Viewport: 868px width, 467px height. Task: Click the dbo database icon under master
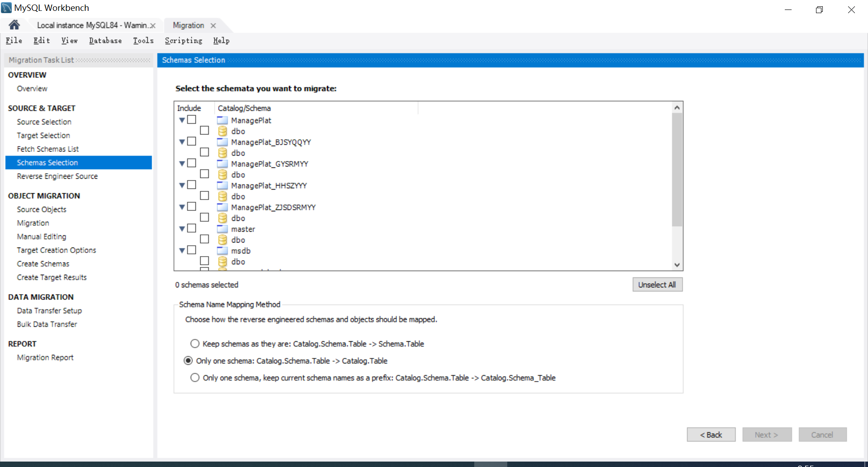tap(222, 240)
